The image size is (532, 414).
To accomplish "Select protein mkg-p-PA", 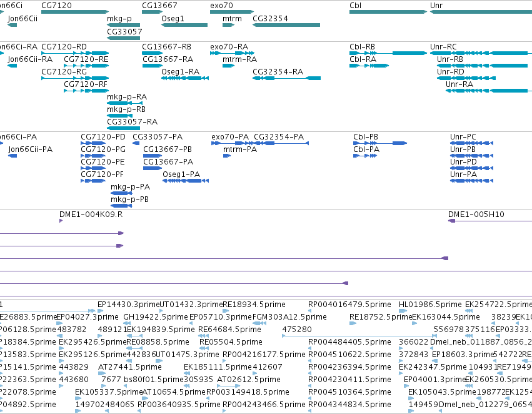I will coord(121,193).
